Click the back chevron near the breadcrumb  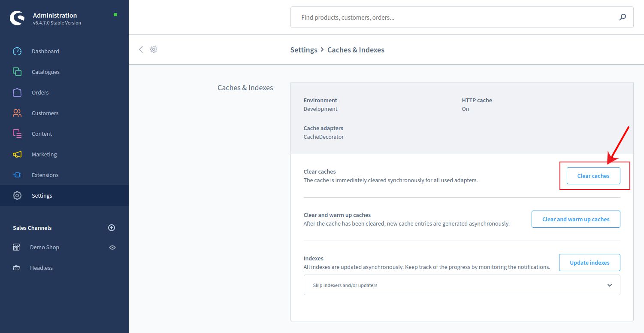[x=141, y=49]
